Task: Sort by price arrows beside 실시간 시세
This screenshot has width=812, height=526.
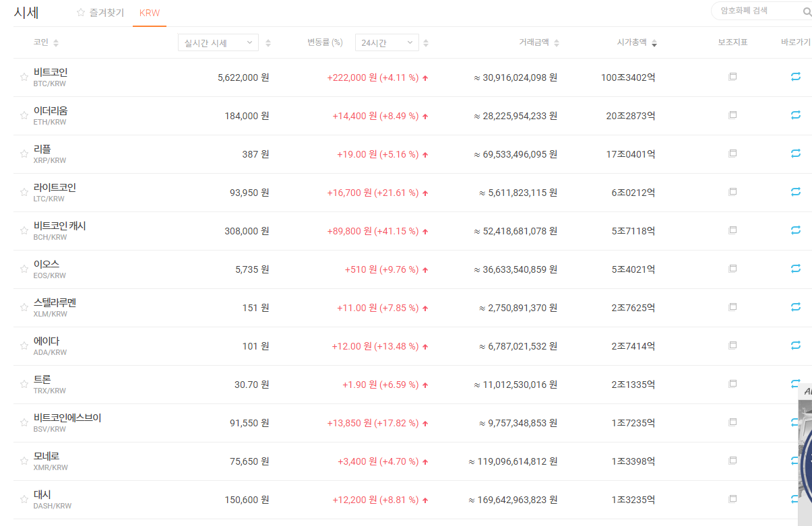Action: coord(268,43)
